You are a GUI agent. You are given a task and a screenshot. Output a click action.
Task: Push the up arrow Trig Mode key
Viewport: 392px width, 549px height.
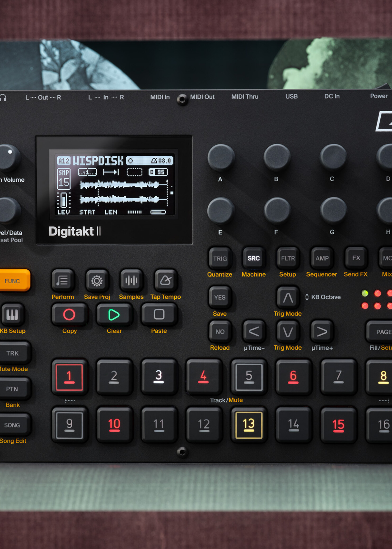tap(288, 298)
